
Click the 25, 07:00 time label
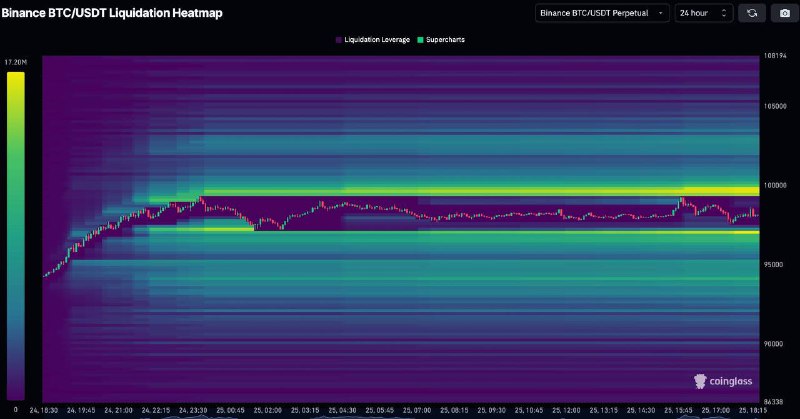tap(417, 410)
